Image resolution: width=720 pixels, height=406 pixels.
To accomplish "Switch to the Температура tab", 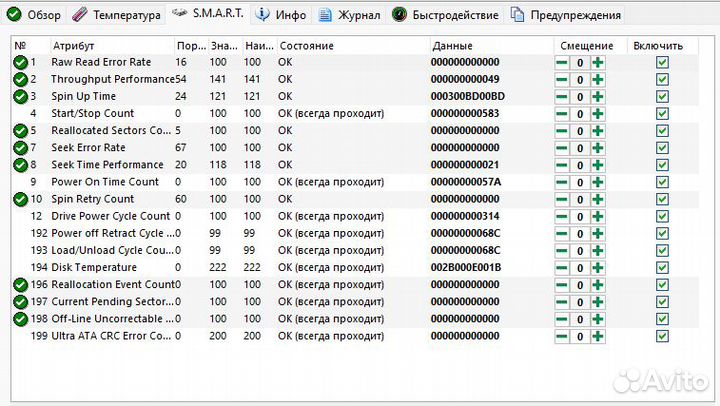I will [117, 15].
